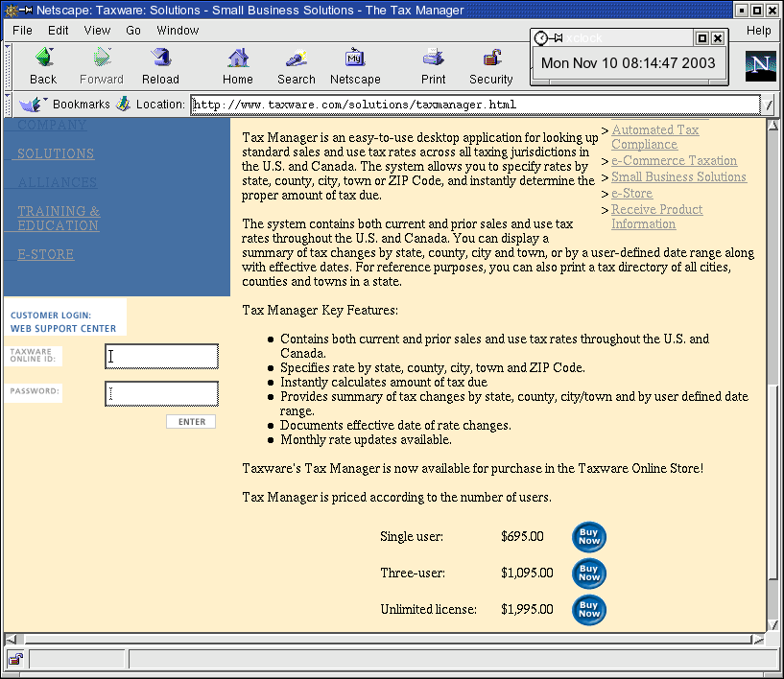Open the Help menu
Viewport: 784px width, 679px height.
pos(758,31)
